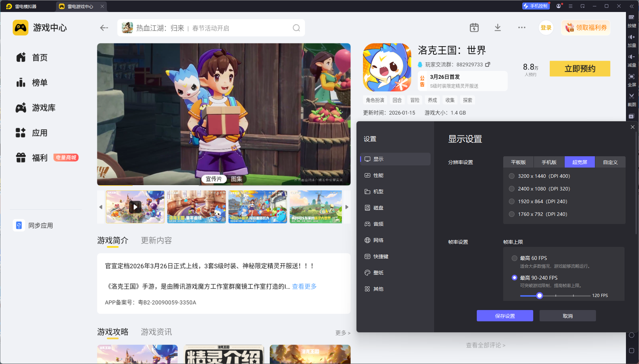Open the multi-instance plus icon in the right sidebar
The height and width of the screenshot is (364, 639).
pos(632,116)
